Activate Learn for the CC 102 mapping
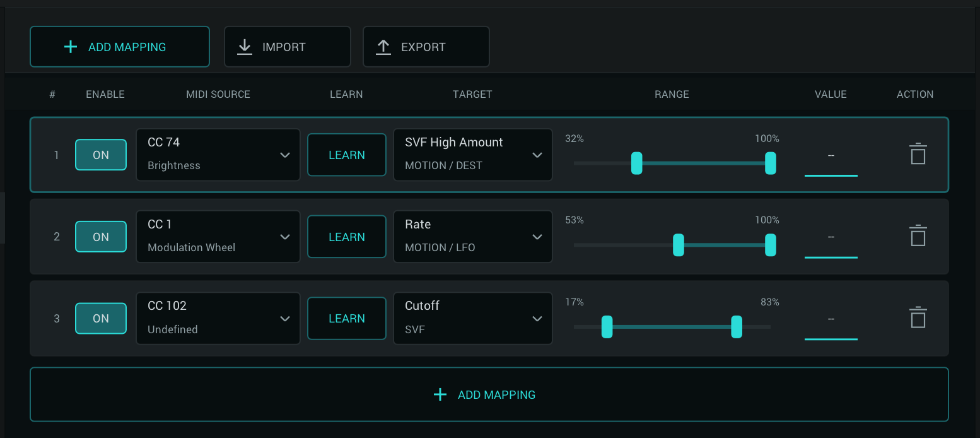The image size is (980, 438). click(347, 318)
